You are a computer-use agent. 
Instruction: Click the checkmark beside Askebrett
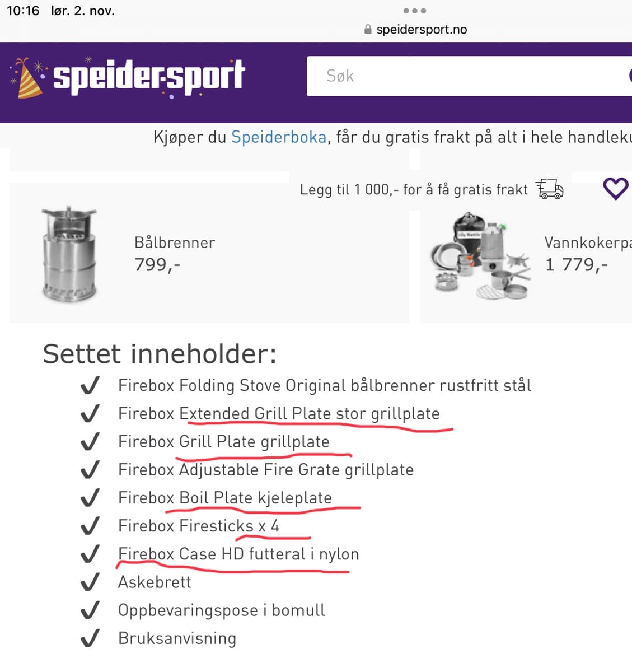point(90,582)
